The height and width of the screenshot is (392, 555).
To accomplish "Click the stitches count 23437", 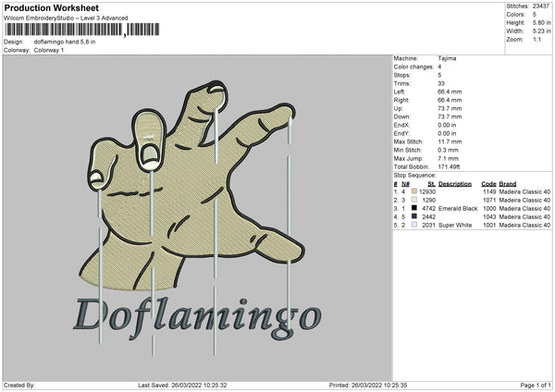I will pyautogui.click(x=541, y=6).
